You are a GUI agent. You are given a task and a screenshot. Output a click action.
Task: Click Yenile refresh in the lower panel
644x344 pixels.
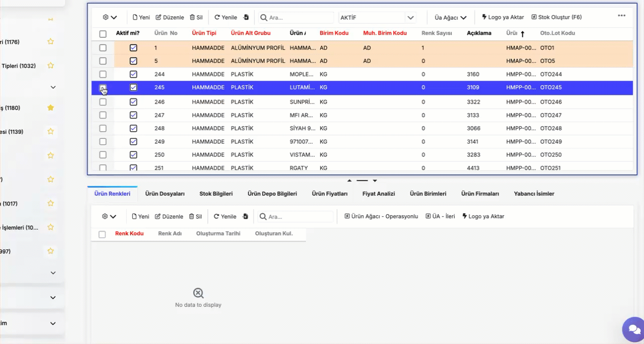[225, 216]
